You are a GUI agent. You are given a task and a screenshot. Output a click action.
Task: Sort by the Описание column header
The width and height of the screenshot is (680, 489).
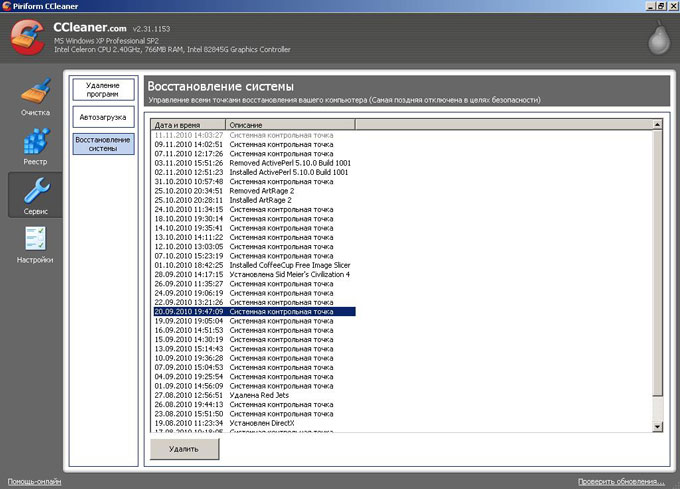click(x=290, y=125)
